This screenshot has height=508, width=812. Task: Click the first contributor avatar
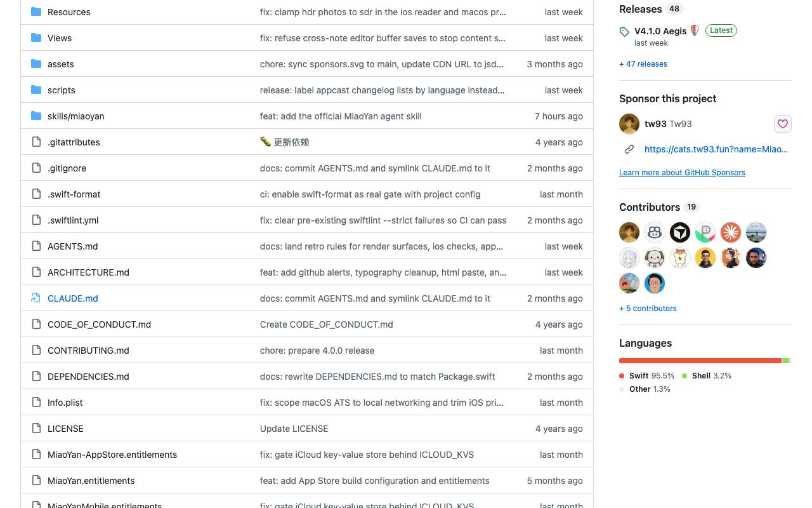pos(629,232)
